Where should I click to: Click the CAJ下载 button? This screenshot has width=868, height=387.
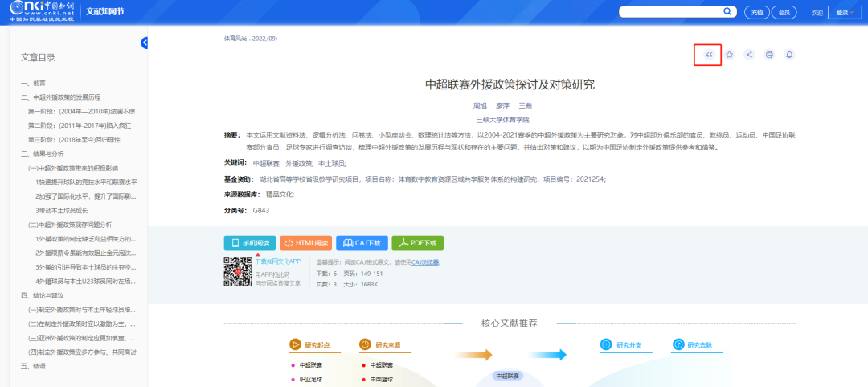(362, 243)
